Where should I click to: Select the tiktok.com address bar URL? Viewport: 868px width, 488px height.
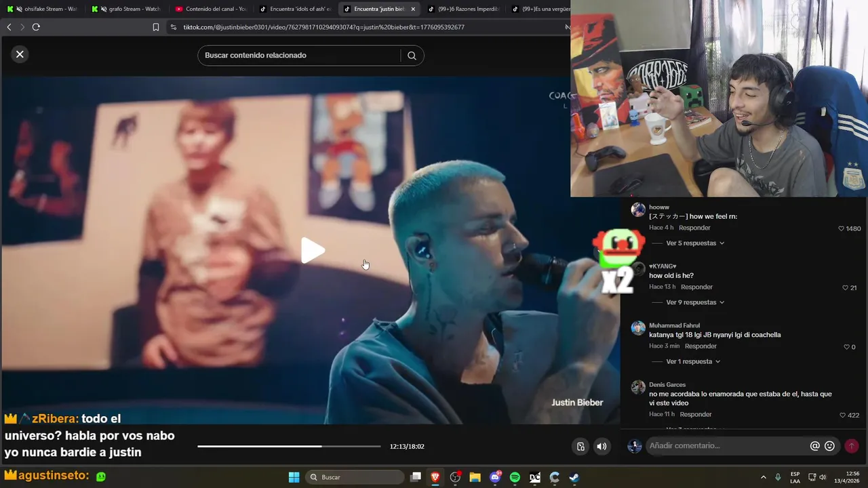[323, 27]
